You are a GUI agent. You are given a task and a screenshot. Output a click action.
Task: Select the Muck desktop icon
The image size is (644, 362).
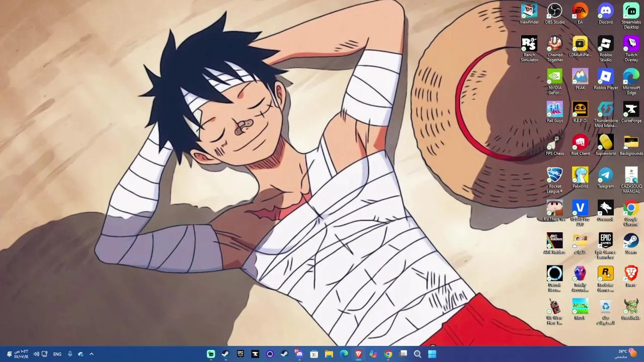[x=580, y=309]
